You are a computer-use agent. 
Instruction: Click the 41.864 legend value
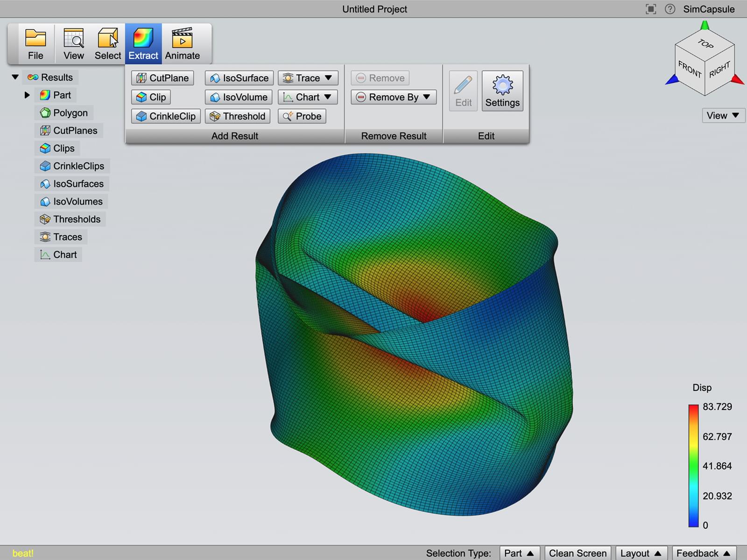tap(717, 466)
